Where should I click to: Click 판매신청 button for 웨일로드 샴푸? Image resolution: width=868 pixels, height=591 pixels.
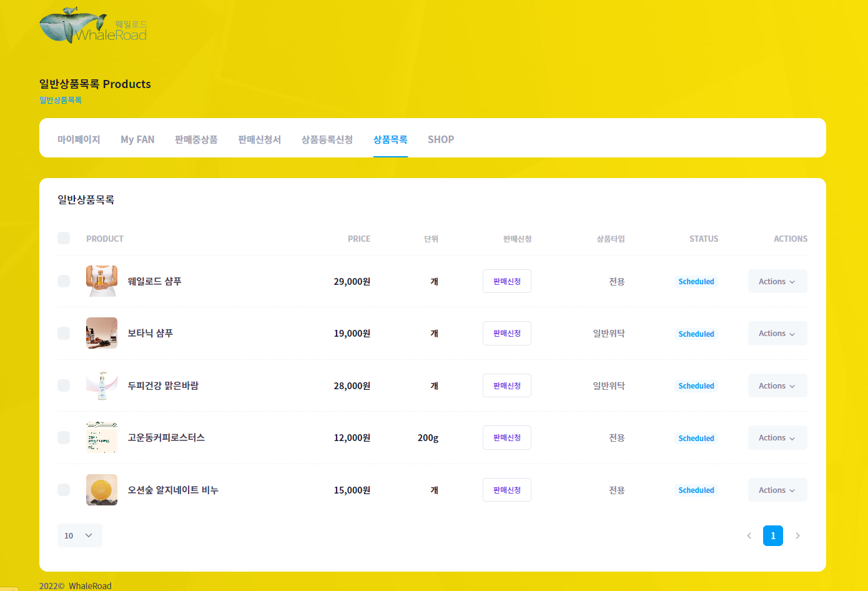click(507, 281)
